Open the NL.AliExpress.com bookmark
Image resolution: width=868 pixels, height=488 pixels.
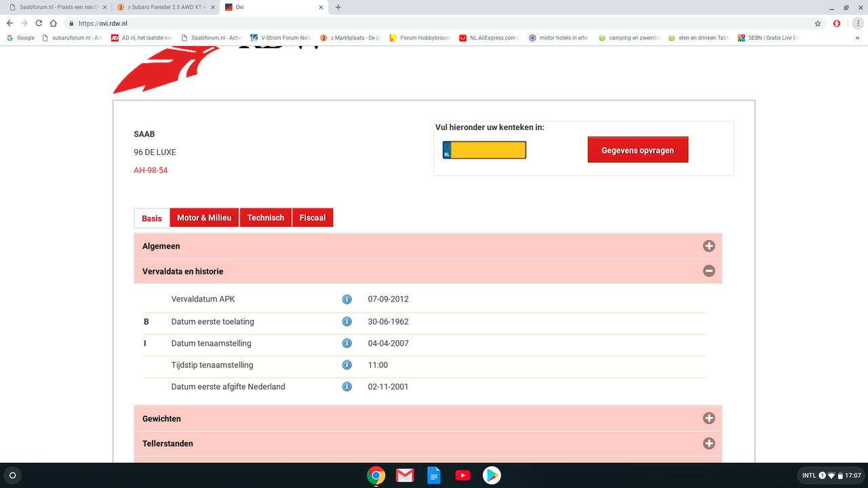490,38
